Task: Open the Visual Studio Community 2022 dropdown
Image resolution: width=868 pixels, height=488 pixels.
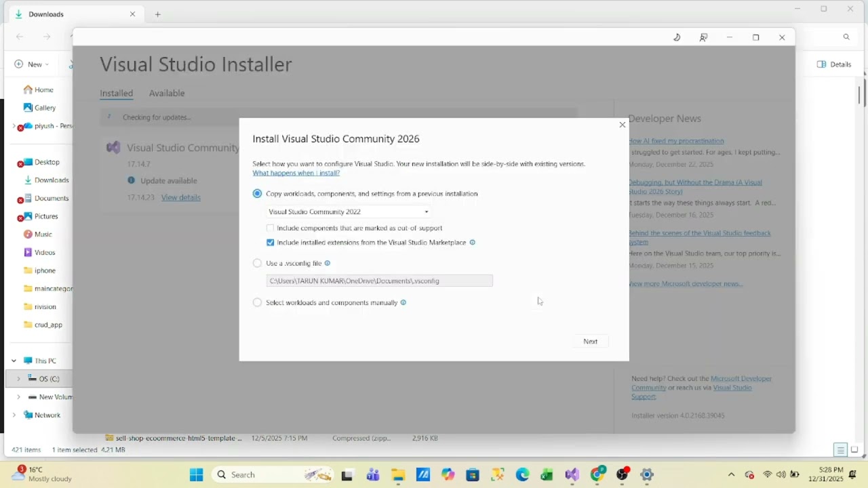Action: pyautogui.click(x=349, y=211)
